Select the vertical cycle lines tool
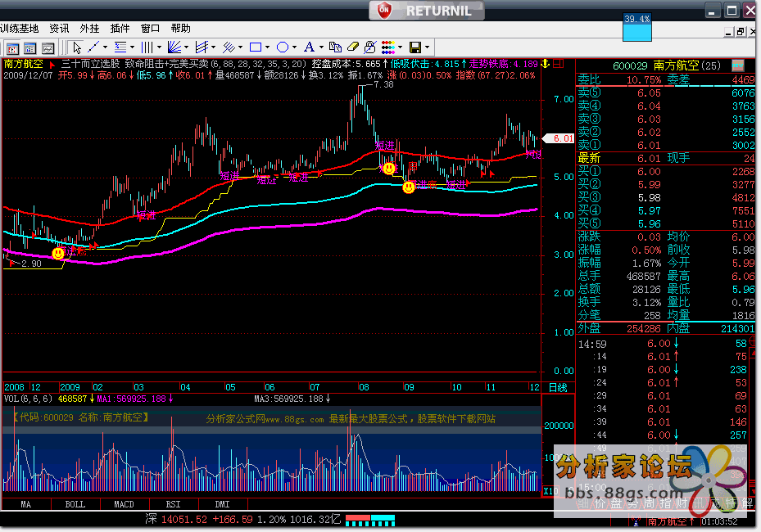This screenshot has height=532, width=761. click(x=147, y=47)
